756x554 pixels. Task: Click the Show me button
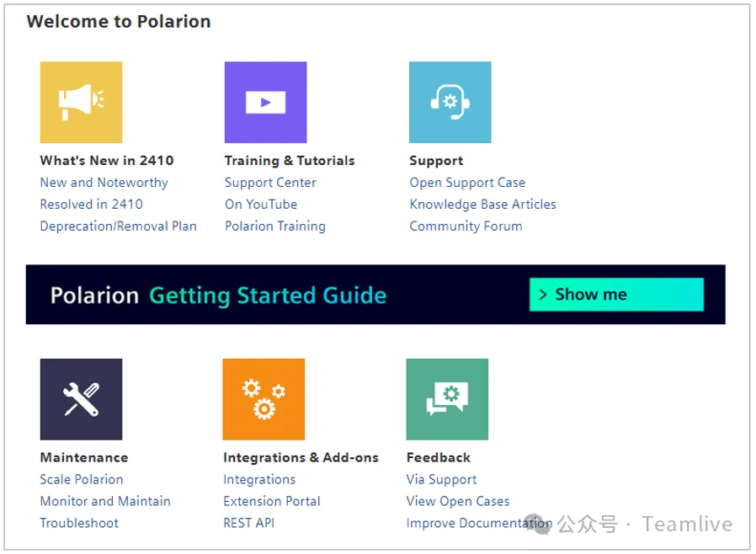(616, 295)
